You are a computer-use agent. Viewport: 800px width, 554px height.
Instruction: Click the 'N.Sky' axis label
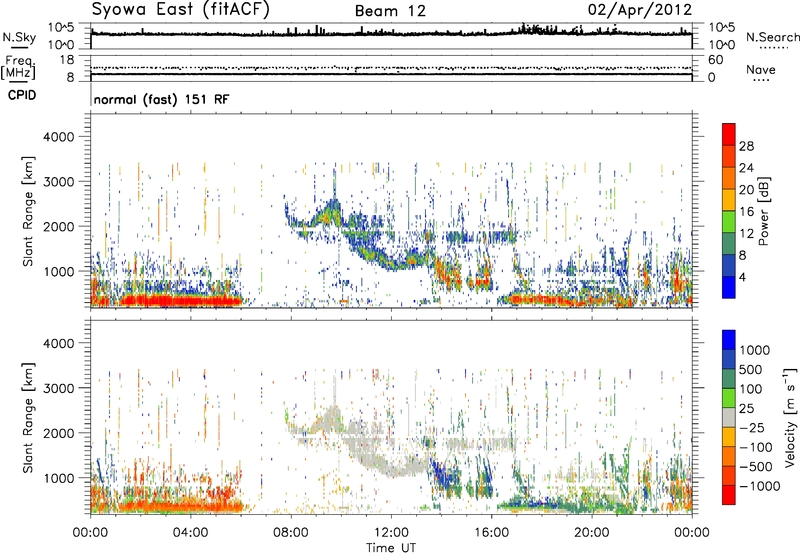(19, 37)
